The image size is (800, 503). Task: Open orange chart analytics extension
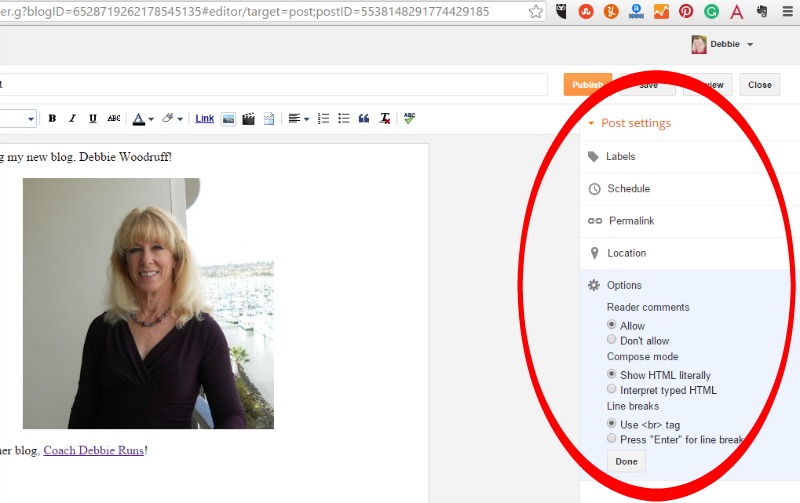pos(661,11)
